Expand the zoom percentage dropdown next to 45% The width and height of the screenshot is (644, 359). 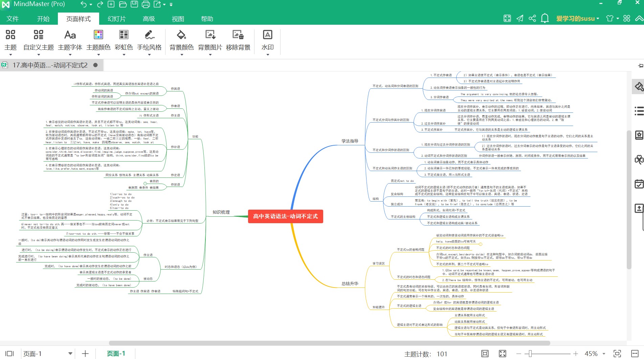click(x=604, y=354)
